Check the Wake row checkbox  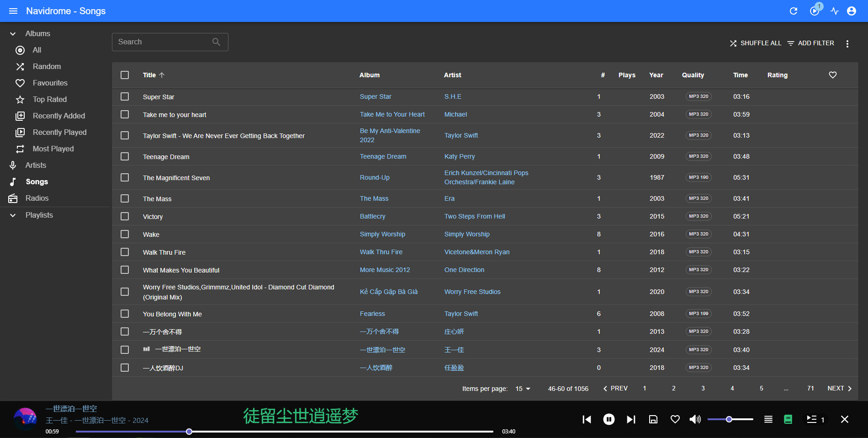125,234
